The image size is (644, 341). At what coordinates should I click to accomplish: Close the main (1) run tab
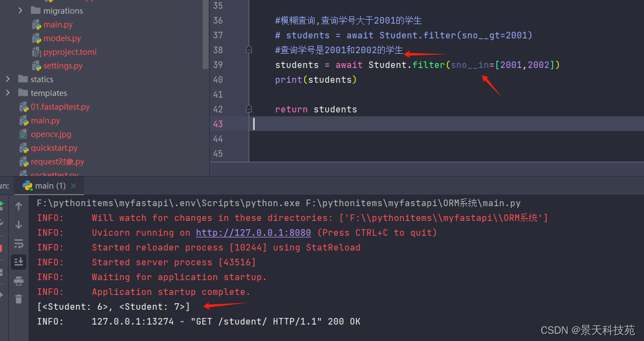[74, 186]
